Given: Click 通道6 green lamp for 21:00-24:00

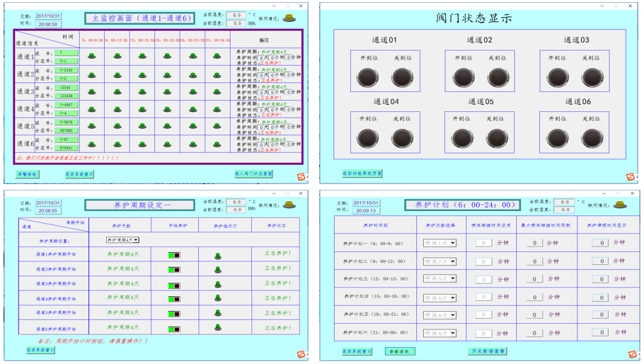Looking at the screenshot, I should [x=217, y=144].
